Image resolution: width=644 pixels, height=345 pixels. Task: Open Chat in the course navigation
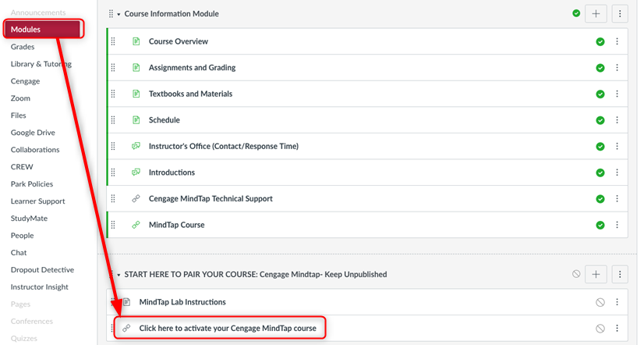click(19, 252)
